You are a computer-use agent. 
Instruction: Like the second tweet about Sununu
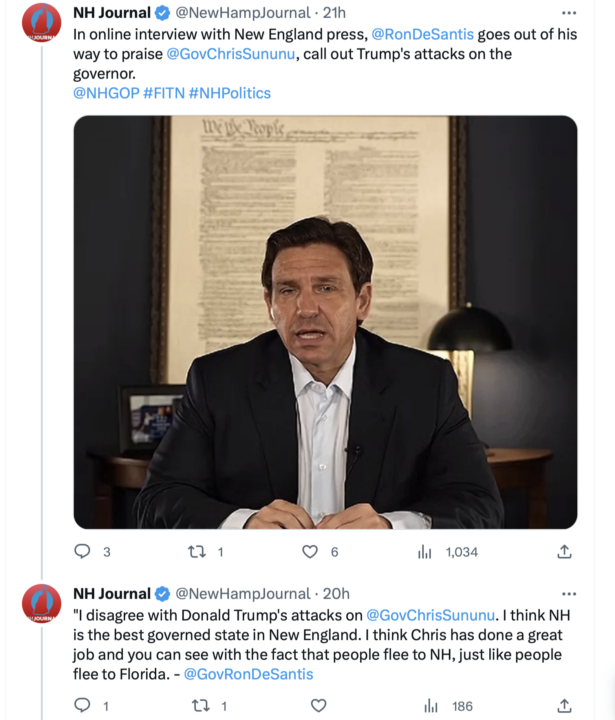click(319, 706)
